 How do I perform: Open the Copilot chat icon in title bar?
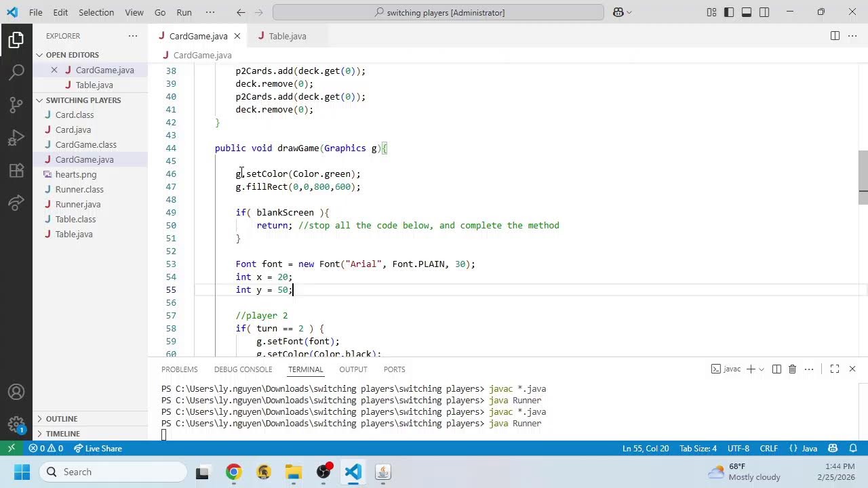coord(618,12)
